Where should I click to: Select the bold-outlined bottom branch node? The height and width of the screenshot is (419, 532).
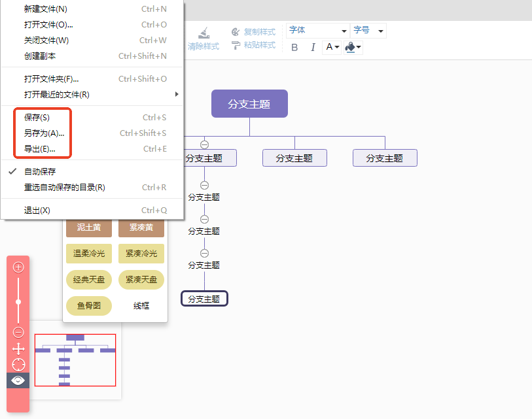[x=204, y=299]
